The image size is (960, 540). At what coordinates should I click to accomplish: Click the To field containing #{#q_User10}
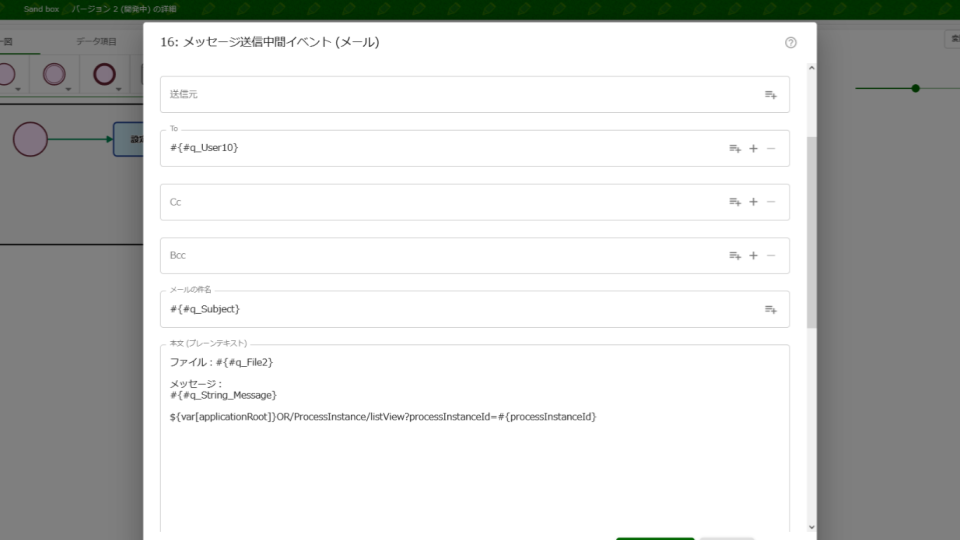point(440,148)
